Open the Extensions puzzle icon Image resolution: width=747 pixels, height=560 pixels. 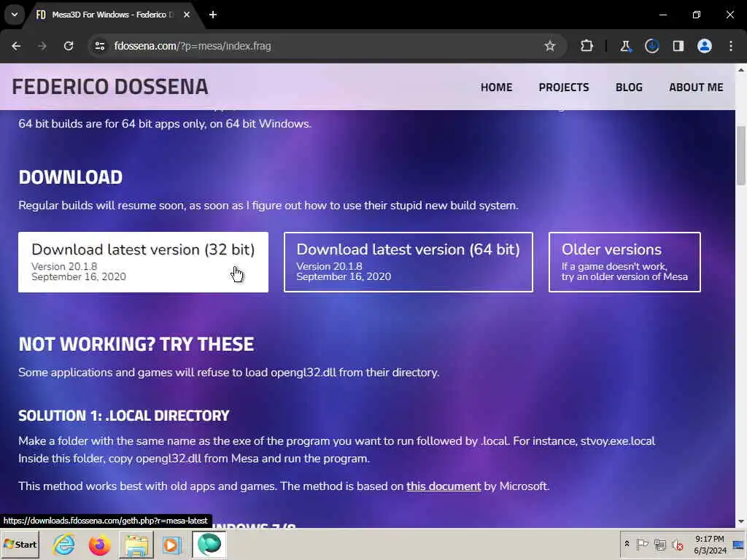[x=587, y=46]
